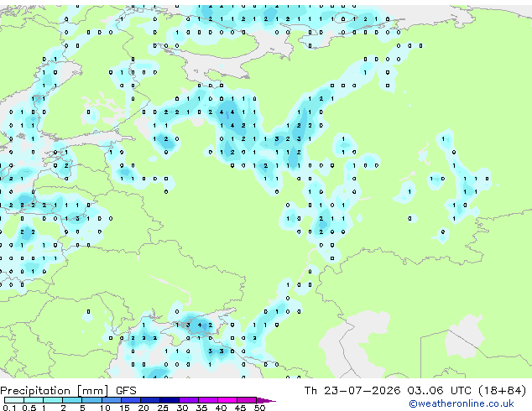This screenshot has width=532, height=411.
Task: Select the forecast date Th 23-07-2026 text
Action: (x=352, y=391)
